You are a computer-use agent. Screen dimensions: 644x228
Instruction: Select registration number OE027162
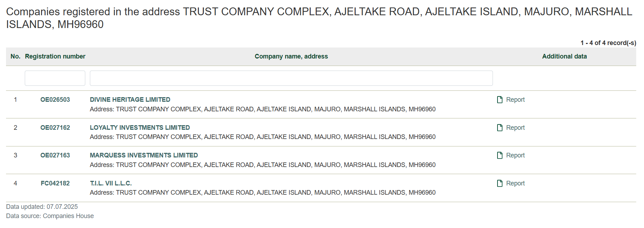pos(55,128)
